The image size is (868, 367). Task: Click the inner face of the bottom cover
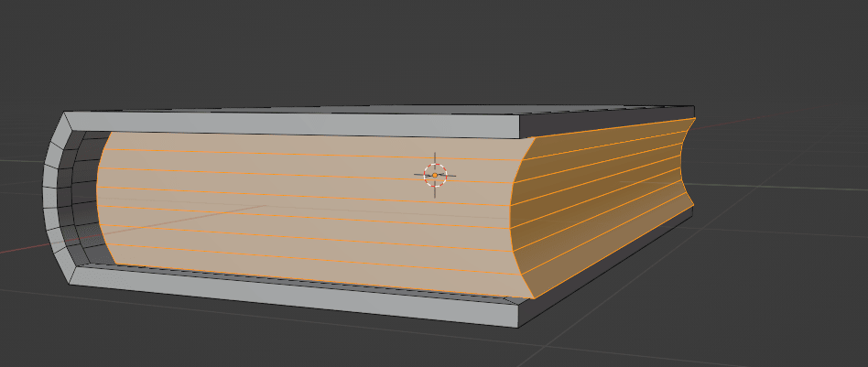click(275, 276)
